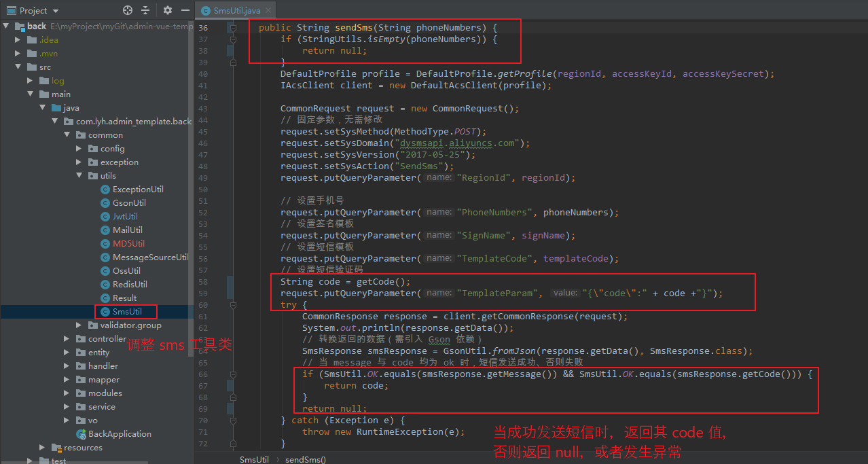Select the entity package
Viewport: 868px width, 464px height.
[98, 353]
